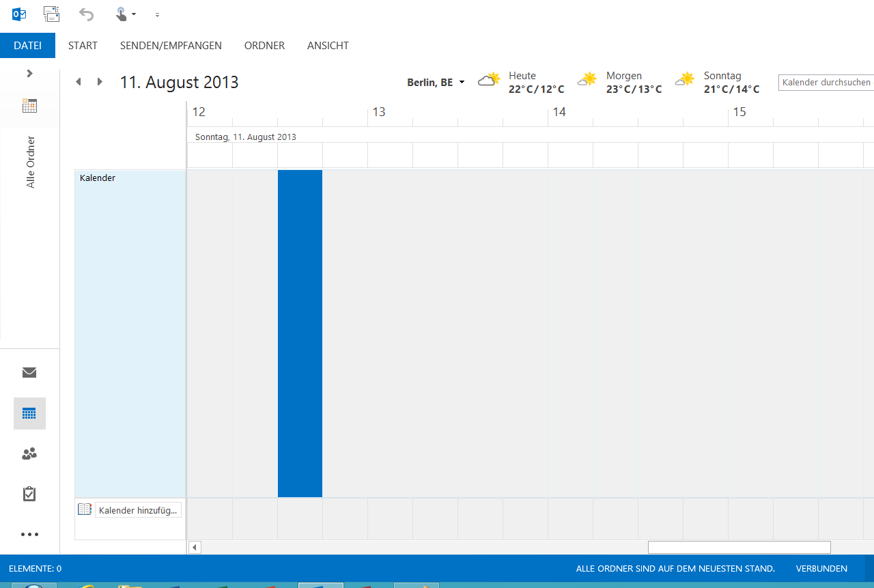Click the Undo arrow icon
This screenshot has width=874, height=588.
pyautogui.click(x=86, y=14)
